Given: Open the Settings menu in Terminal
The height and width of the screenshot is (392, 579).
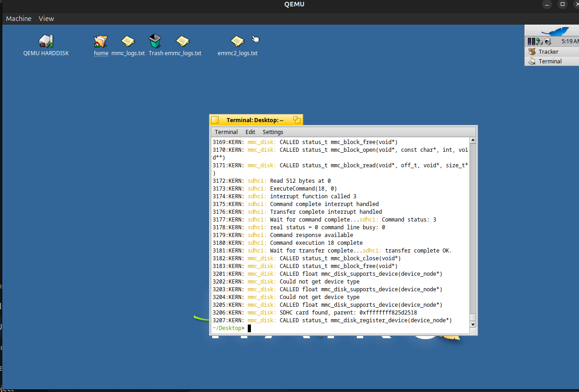Looking at the screenshot, I should tap(273, 132).
